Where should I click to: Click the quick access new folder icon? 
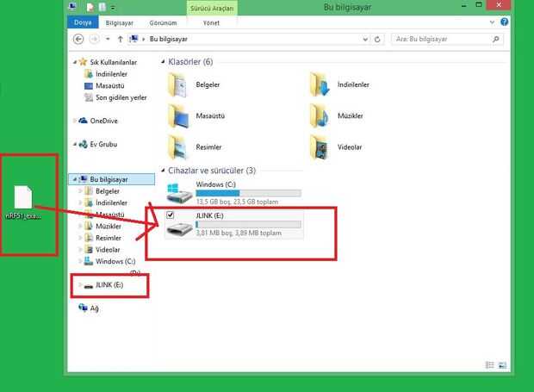102,7
